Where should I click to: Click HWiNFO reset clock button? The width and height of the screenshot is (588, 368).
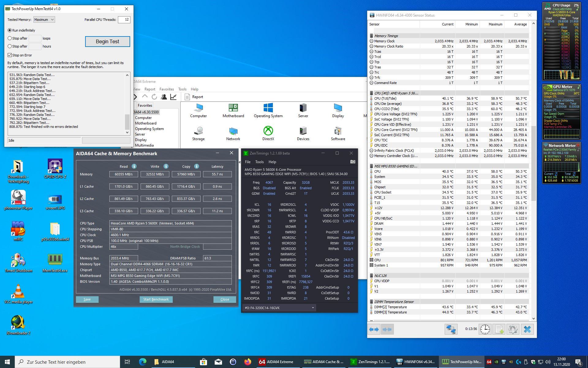point(485,329)
